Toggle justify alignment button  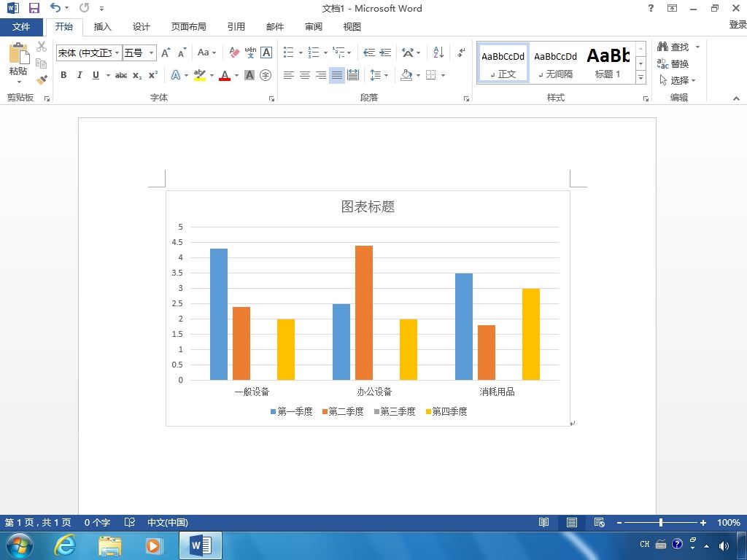pos(337,75)
